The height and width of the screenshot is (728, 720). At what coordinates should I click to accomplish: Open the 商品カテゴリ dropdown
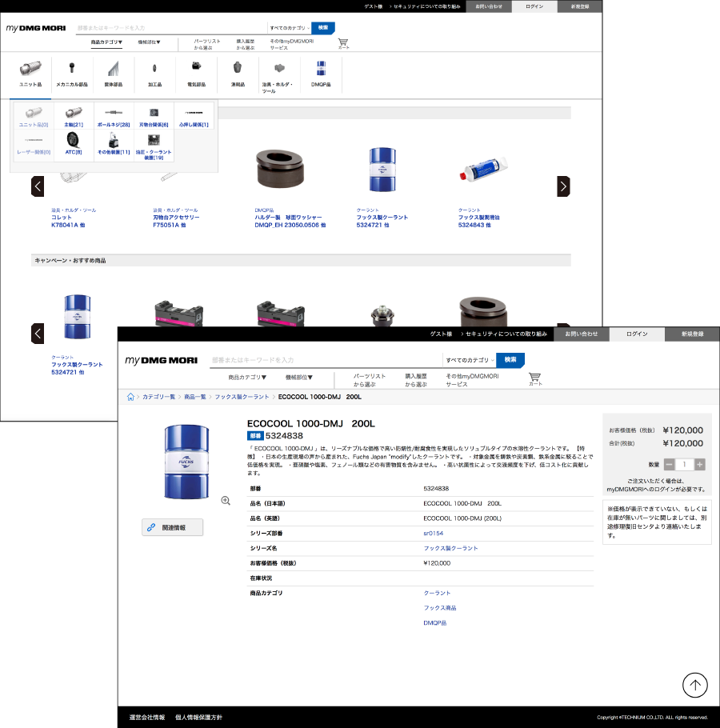click(246, 377)
